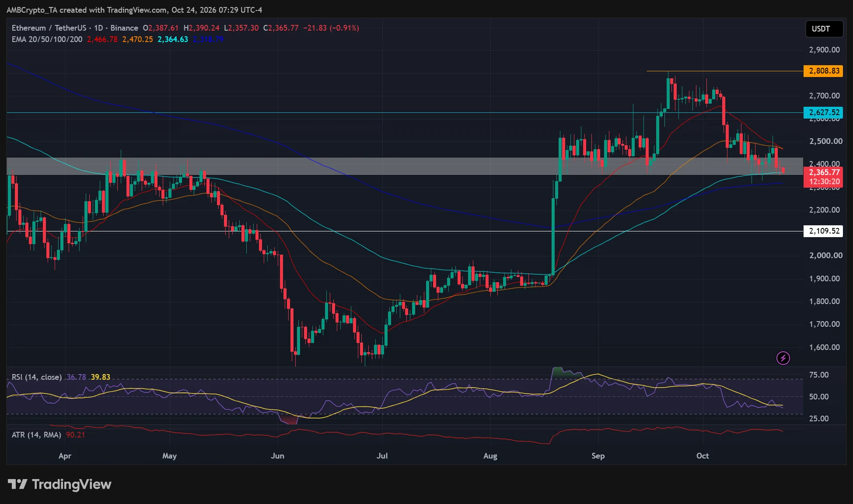Click the ATR value 90.21
Viewport: 853px width, 504px height.
coord(76,435)
